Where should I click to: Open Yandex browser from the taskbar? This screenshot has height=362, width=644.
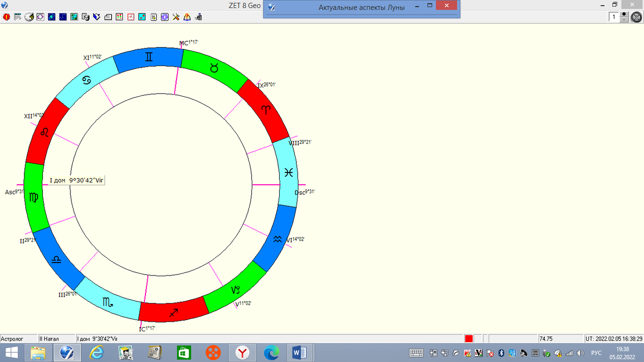[243, 353]
